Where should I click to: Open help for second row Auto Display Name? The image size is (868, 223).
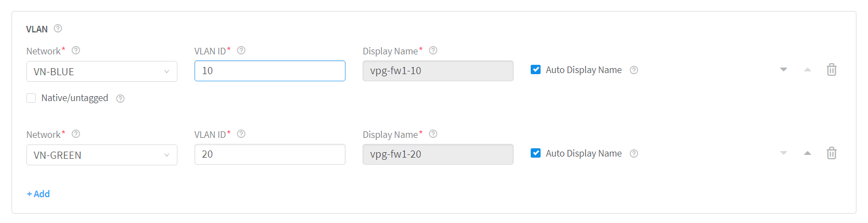tap(633, 154)
